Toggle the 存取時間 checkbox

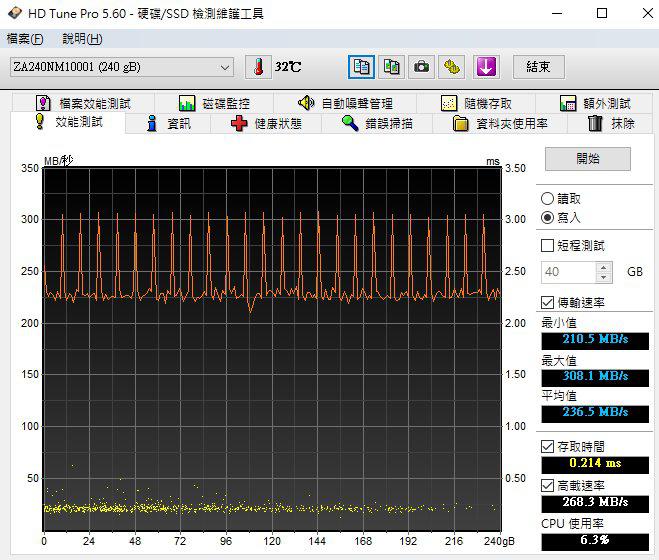point(547,446)
